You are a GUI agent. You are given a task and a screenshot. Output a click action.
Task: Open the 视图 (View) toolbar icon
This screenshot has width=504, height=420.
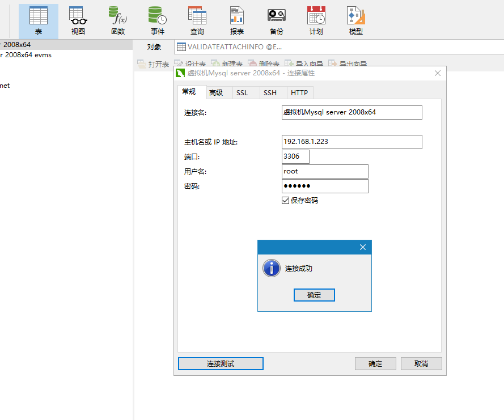[78, 21]
